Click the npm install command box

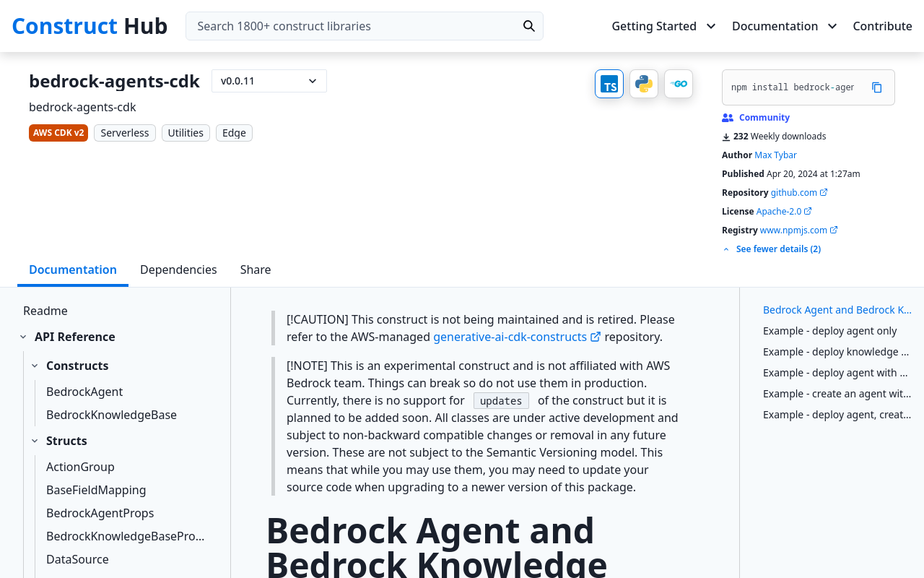tap(808, 87)
